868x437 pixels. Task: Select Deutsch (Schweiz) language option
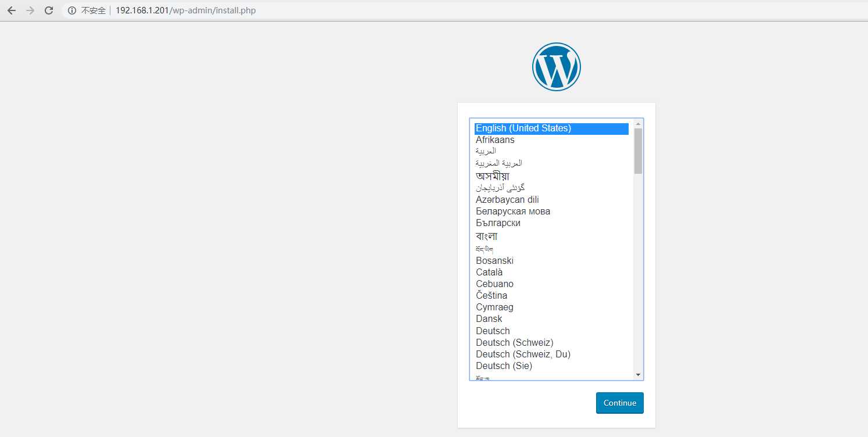551,342
